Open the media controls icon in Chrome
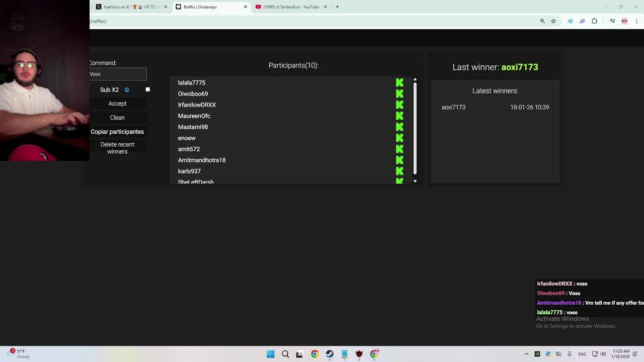644x362 pixels. (612, 21)
